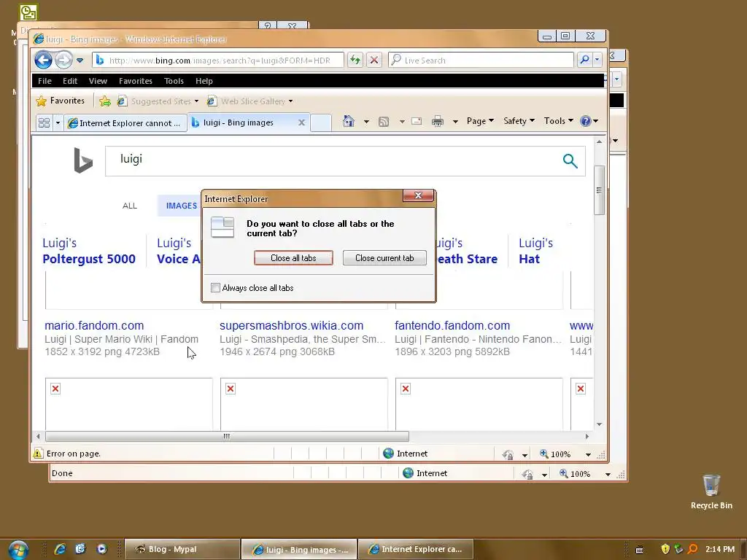Click Close current tab button
The height and width of the screenshot is (560, 747).
pos(384,257)
